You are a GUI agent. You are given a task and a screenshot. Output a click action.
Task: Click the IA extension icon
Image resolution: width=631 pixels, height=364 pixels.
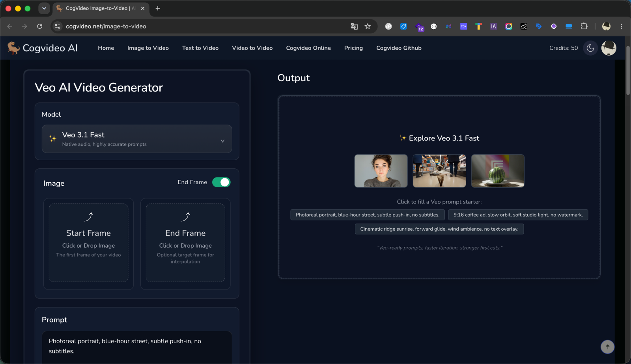(x=493, y=26)
